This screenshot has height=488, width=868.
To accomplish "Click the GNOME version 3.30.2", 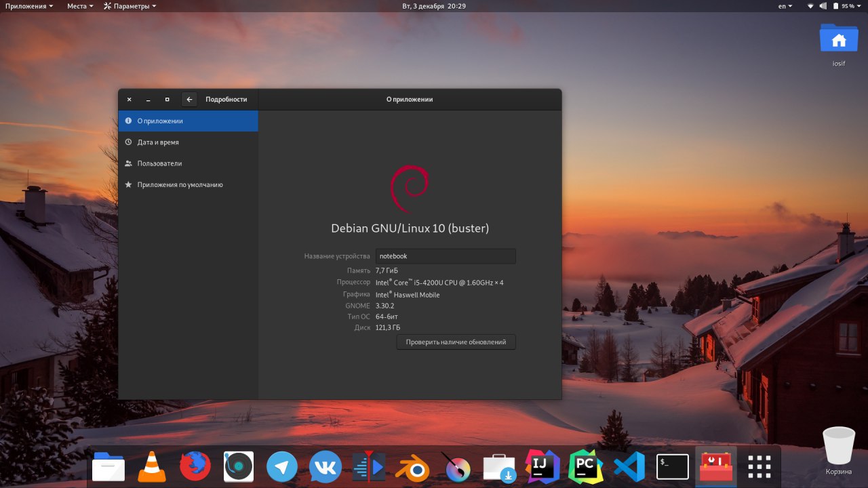I will point(384,306).
